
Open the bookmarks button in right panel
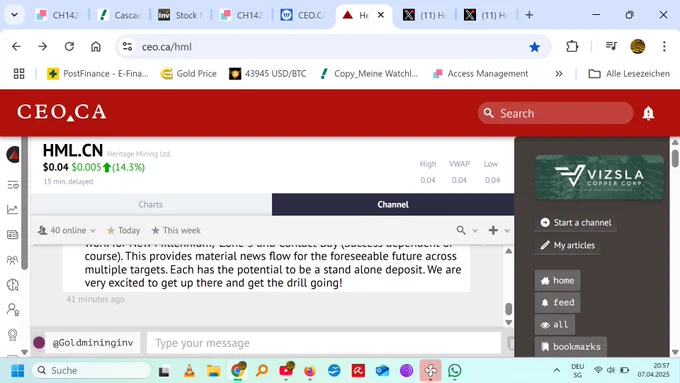[571, 347]
